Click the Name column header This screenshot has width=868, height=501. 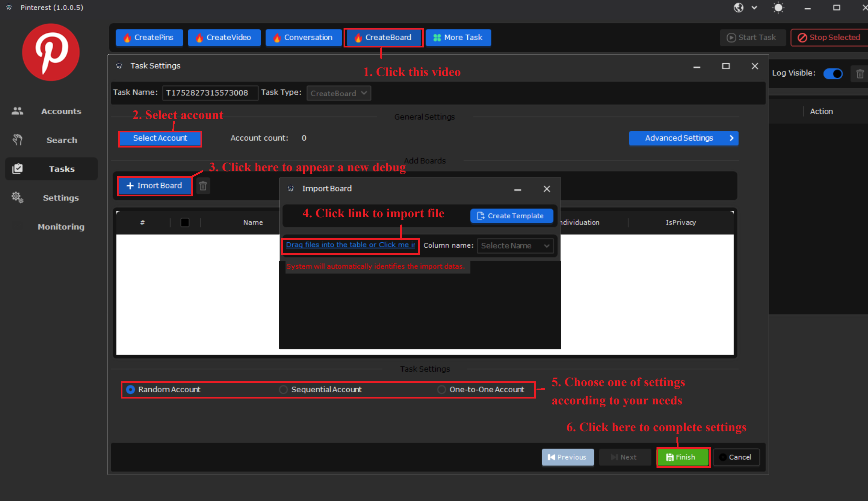[x=253, y=222]
